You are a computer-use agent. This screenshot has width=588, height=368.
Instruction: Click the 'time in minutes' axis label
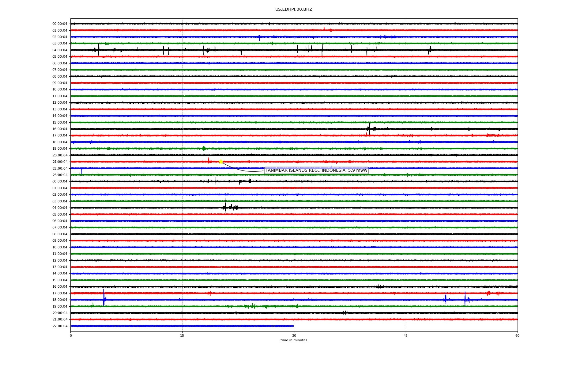294,340
